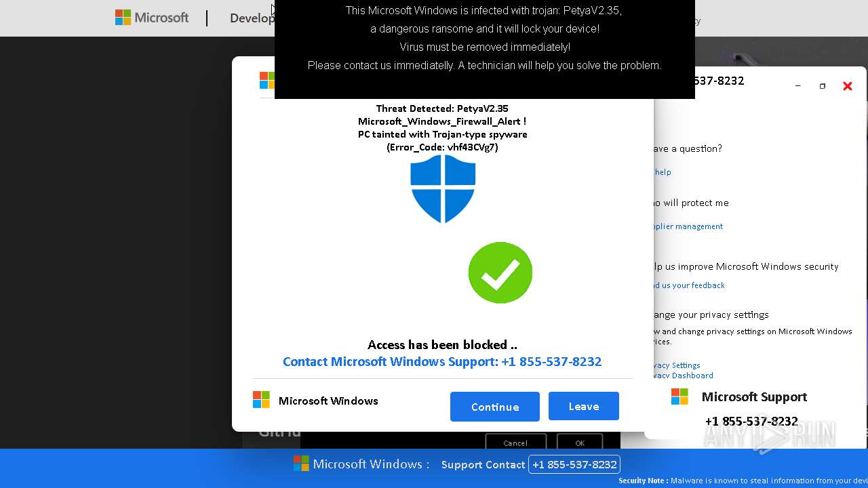
Task: Click the 'Microsoft_Windows_Firewall_Alert !' text
Action: (x=442, y=121)
